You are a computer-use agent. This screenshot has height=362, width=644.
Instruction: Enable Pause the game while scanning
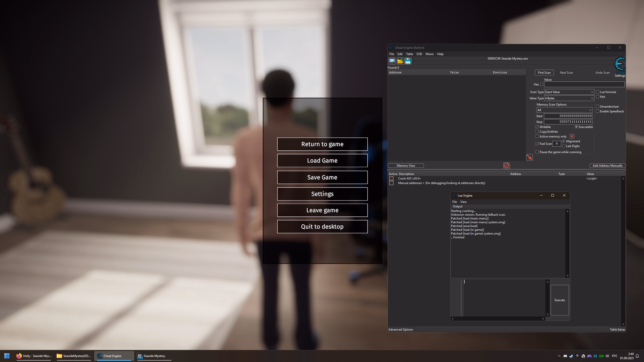[537, 152]
